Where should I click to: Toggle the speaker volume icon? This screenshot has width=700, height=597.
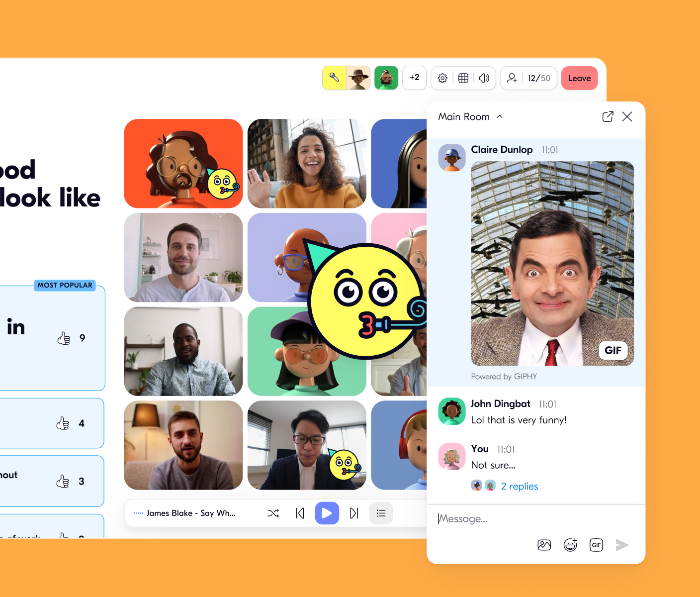[484, 78]
